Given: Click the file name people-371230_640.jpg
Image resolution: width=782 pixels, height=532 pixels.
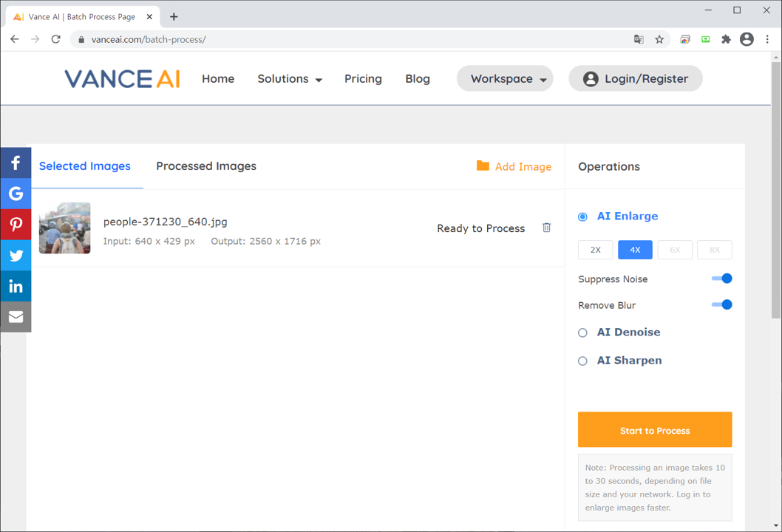Looking at the screenshot, I should (x=165, y=222).
